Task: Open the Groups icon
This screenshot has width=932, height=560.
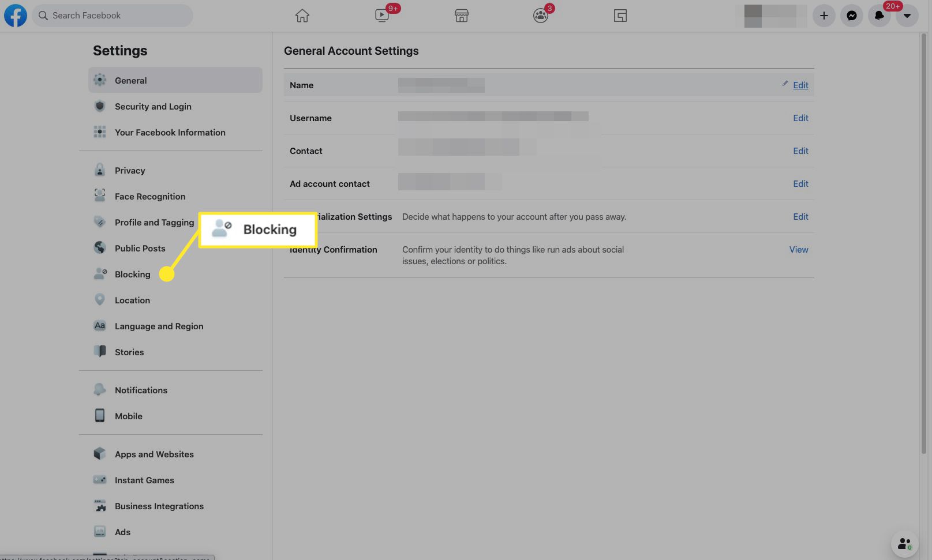Action: 541,16
